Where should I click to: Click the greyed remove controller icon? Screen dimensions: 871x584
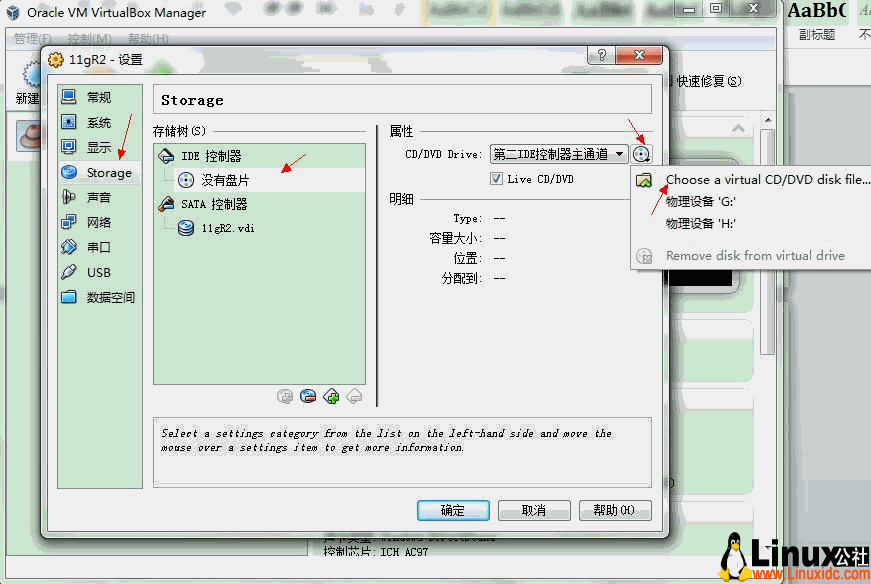click(354, 396)
